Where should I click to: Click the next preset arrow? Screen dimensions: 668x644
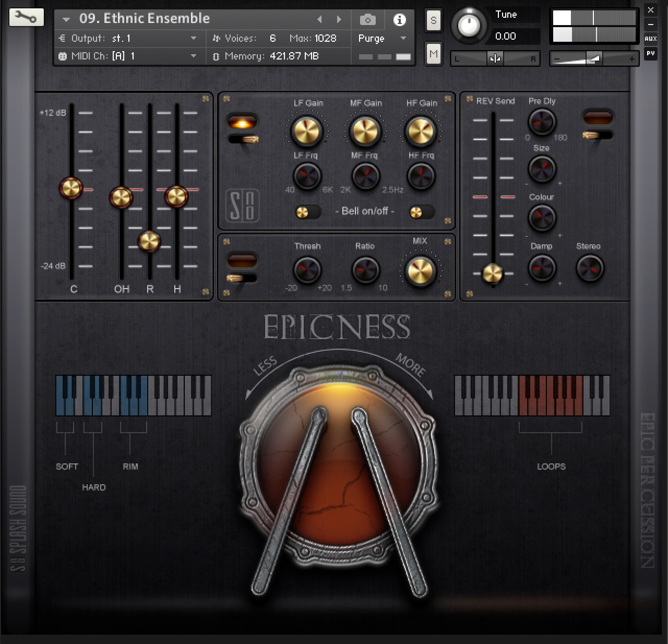(340, 19)
